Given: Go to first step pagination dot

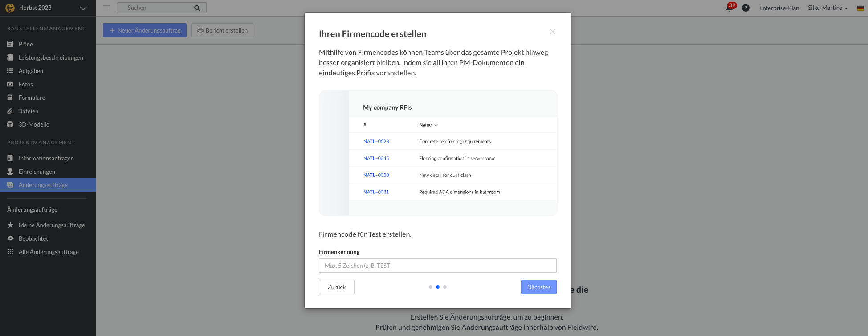Looking at the screenshot, I should (431, 287).
